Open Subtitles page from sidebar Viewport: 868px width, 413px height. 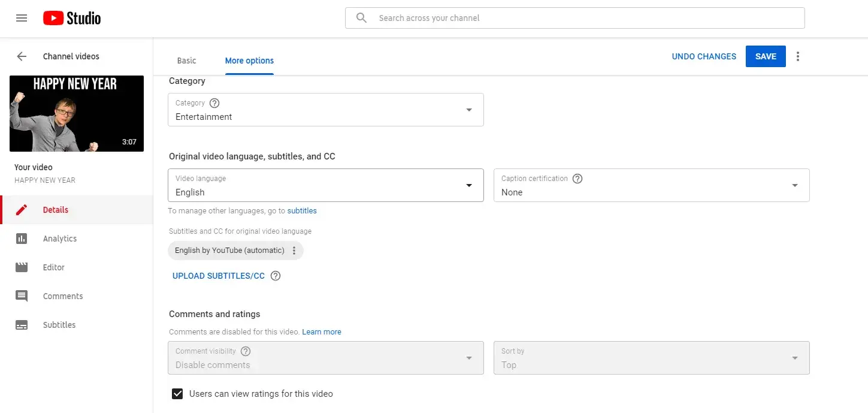59,325
